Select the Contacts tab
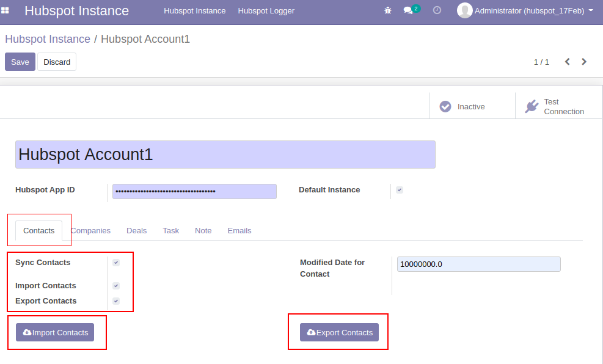This screenshot has height=364, width=603. point(39,231)
